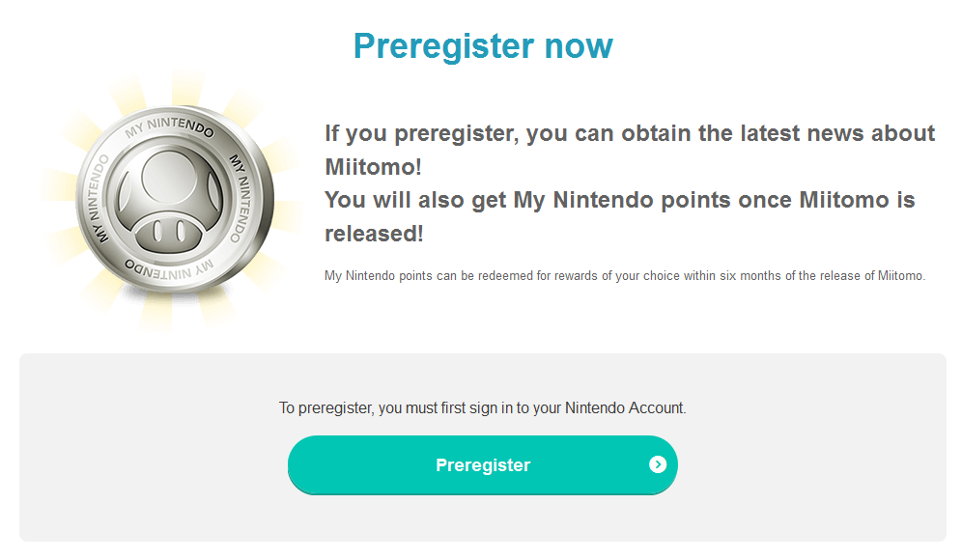Click the sign in to Nintendo Account message
This screenshot has width=962, height=560.
[x=482, y=407]
